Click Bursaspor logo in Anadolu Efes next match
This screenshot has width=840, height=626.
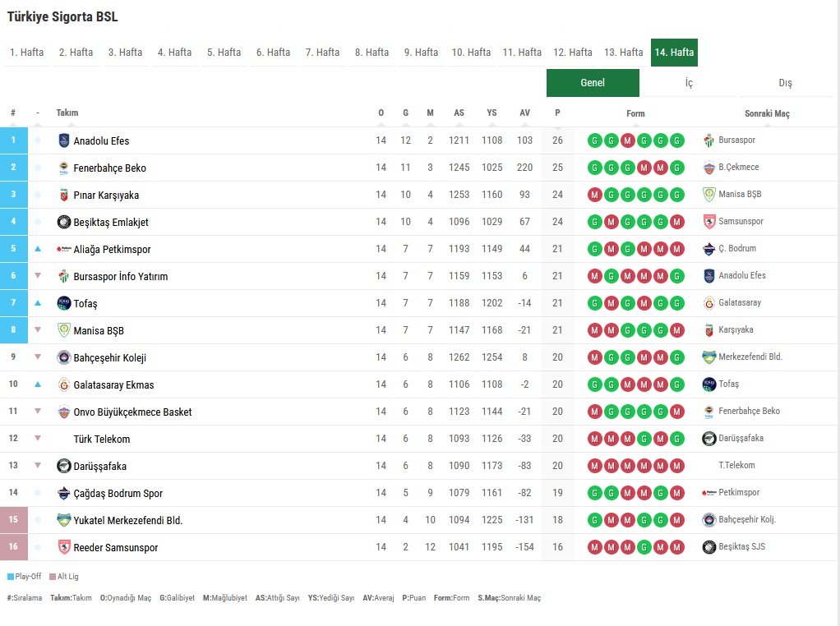709,140
